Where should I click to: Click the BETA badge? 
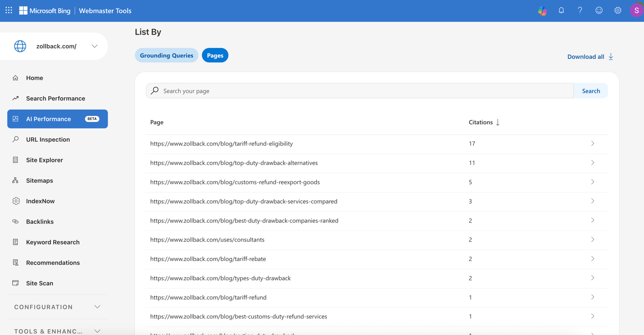point(92,119)
